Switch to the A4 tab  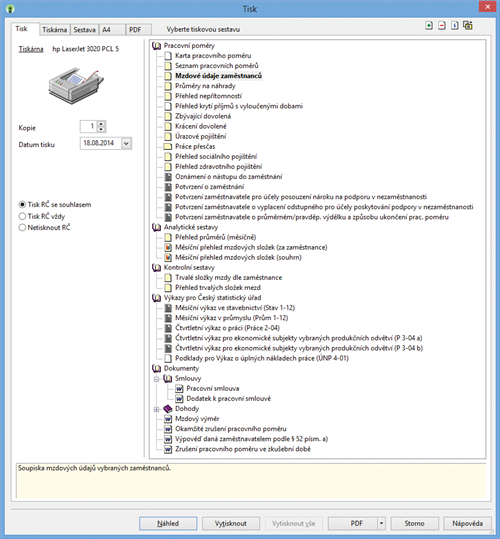point(112,30)
